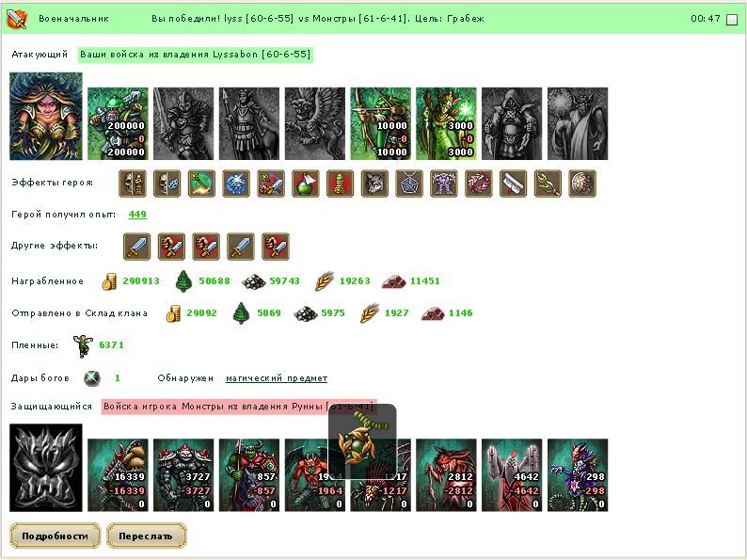Screen dimensions: 747x560
Task: Select the green potion flask effect icon
Action: pos(306,184)
